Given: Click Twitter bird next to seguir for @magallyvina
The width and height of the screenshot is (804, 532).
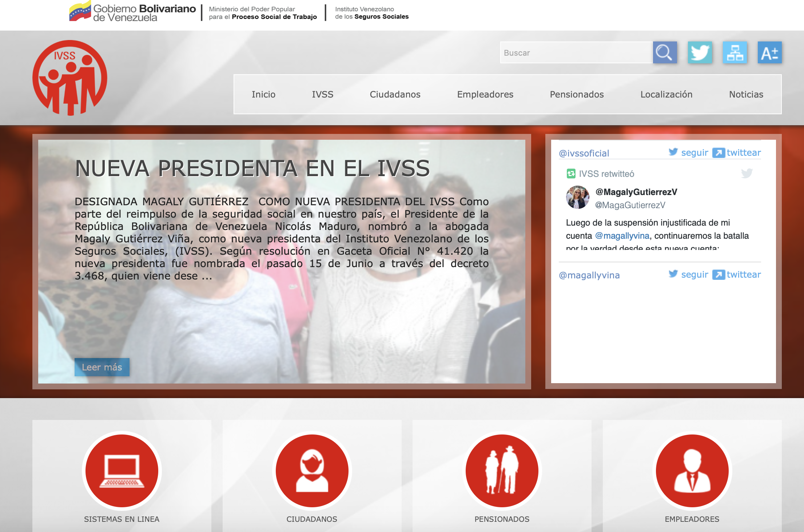Looking at the screenshot, I should coord(673,274).
